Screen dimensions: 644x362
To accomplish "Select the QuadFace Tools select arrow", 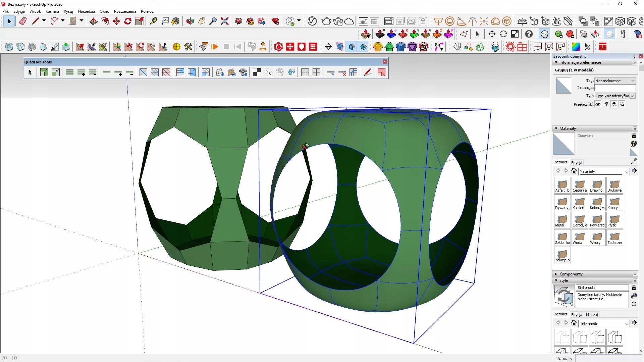I will pos(30,72).
